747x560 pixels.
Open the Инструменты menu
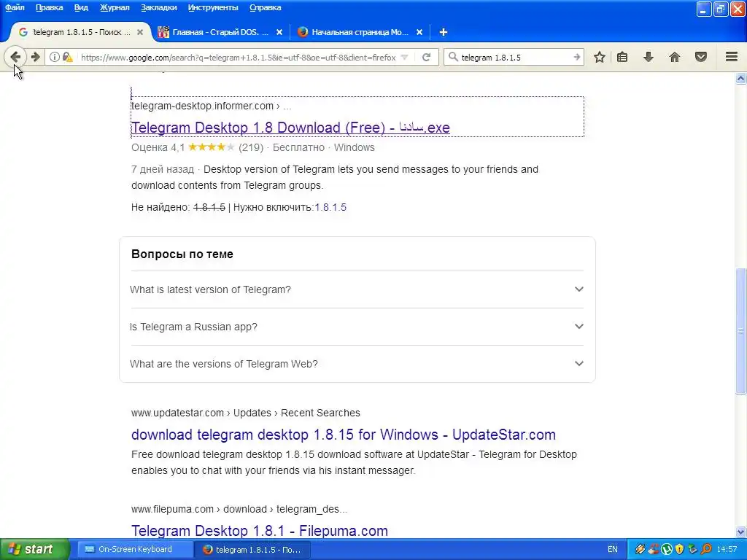pyautogui.click(x=213, y=7)
